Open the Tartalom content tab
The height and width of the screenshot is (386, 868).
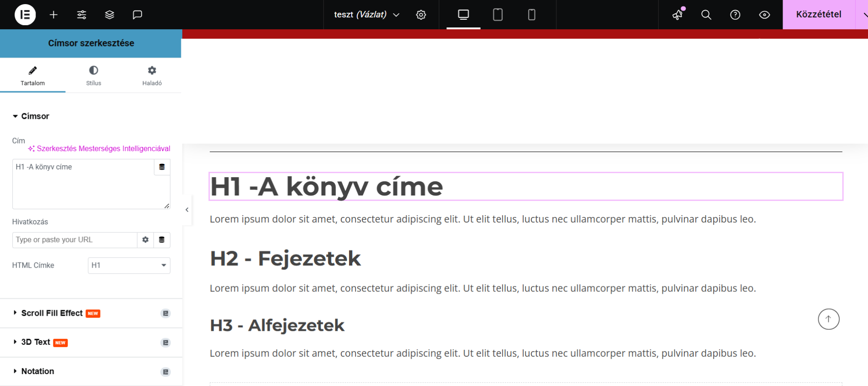(32, 76)
